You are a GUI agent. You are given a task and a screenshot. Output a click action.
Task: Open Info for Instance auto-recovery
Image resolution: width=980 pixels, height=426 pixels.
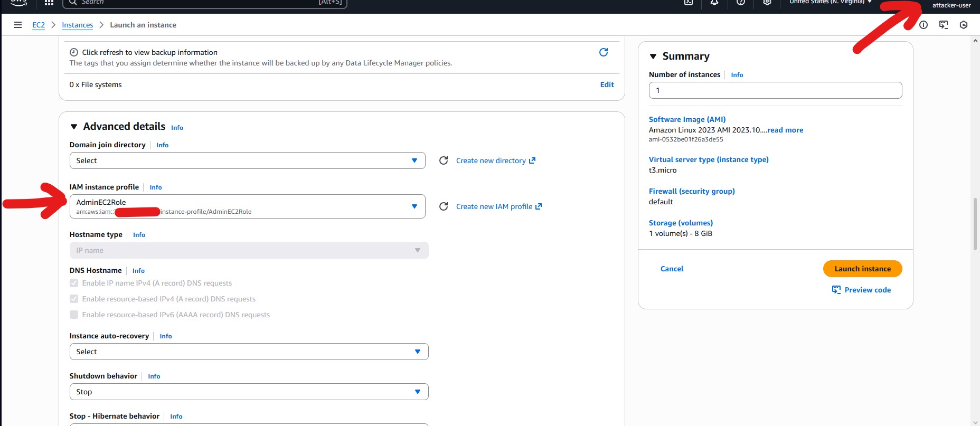tap(166, 336)
